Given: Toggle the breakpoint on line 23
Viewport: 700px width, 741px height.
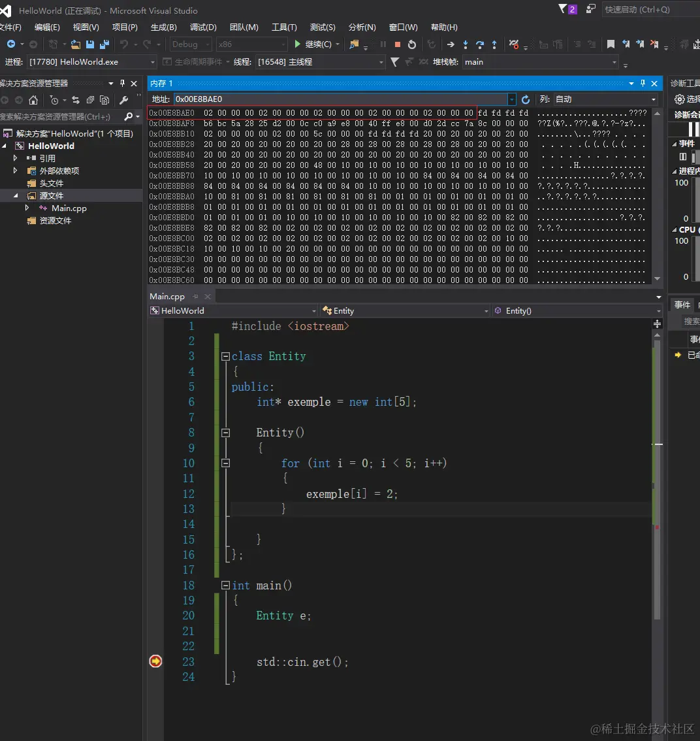Looking at the screenshot, I should (x=155, y=661).
